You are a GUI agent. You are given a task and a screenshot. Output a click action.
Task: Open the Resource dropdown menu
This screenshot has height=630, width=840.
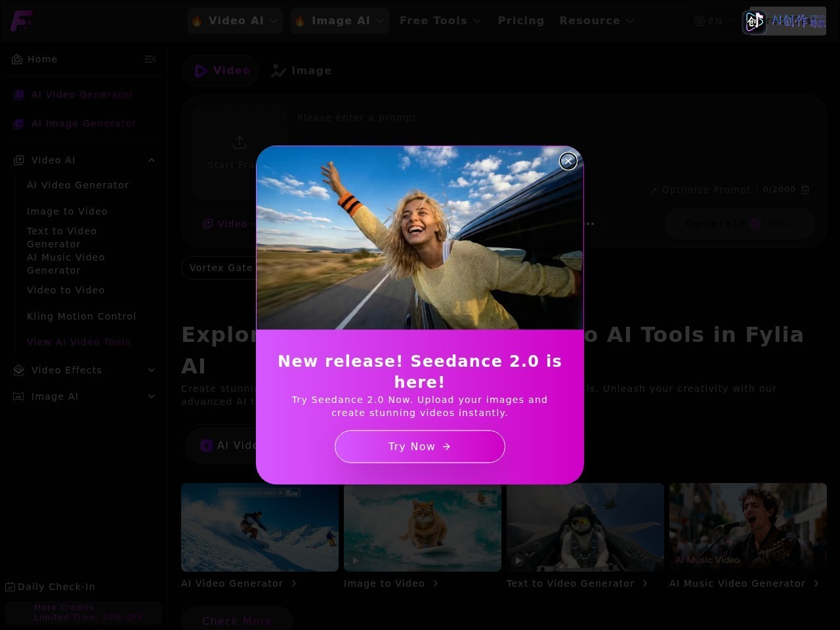[597, 21]
